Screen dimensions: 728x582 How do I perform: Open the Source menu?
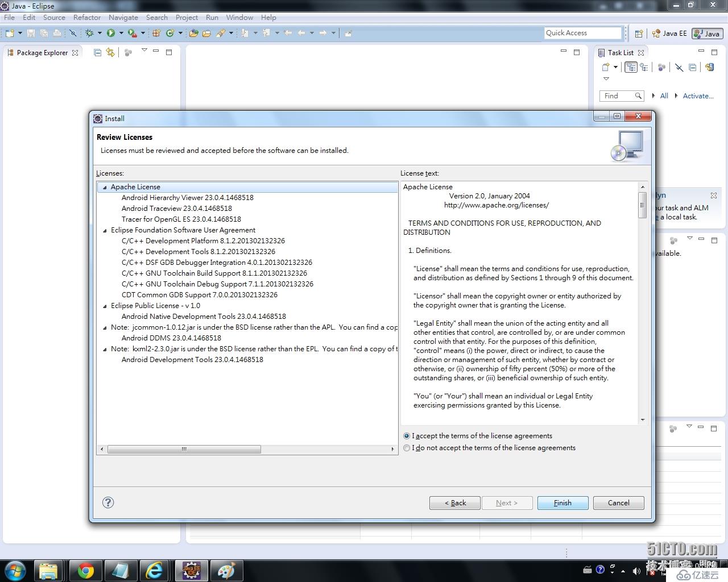pyautogui.click(x=54, y=18)
